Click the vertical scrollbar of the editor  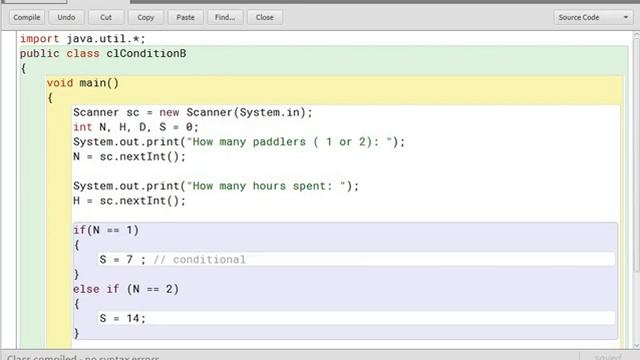coord(636,155)
